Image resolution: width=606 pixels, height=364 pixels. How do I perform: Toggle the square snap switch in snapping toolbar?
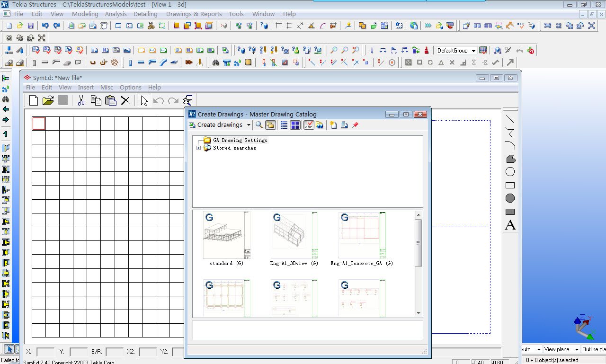click(x=419, y=62)
